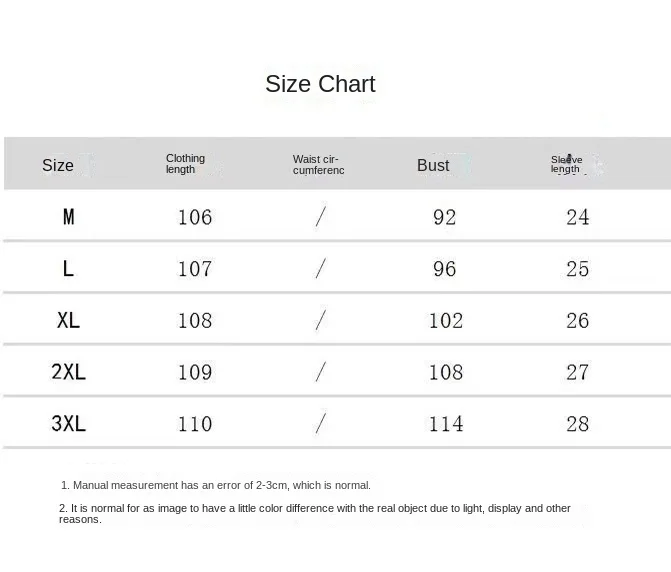Click the waist slash in the M row
The width and height of the screenshot is (671, 572).
[x=320, y=217]
